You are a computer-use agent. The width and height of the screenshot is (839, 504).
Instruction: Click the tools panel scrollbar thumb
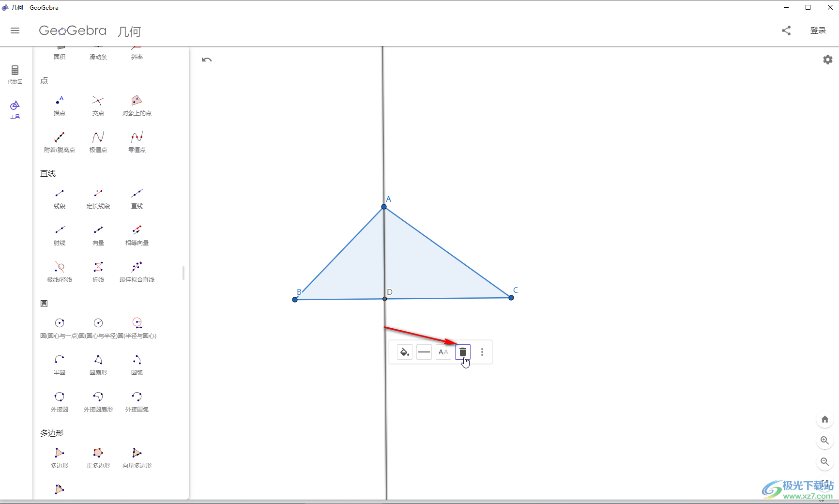[183, 273]
